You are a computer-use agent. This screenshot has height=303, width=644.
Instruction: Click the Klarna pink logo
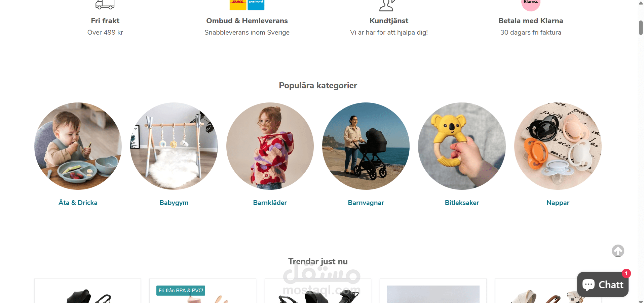pos(531,4)
